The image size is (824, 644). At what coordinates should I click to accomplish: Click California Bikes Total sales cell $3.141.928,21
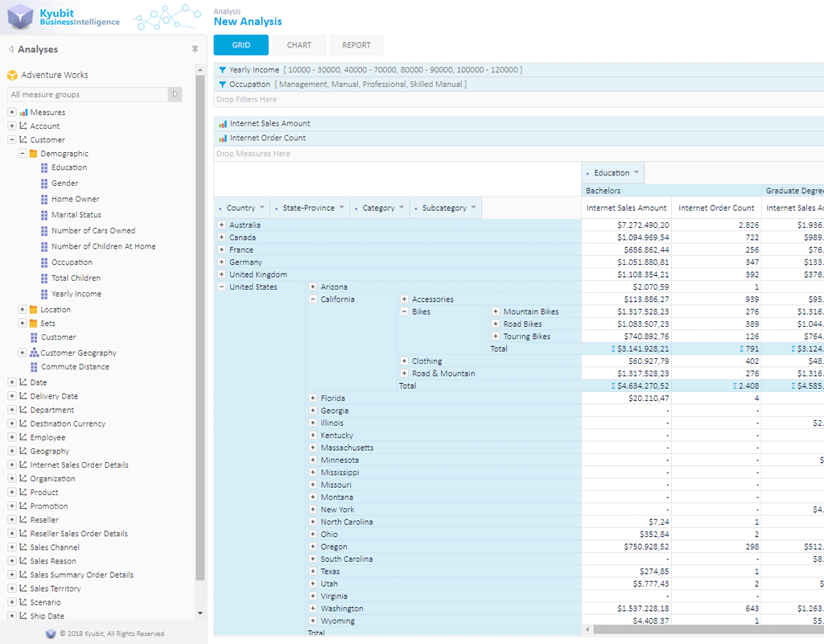click(x=626, y=349)
